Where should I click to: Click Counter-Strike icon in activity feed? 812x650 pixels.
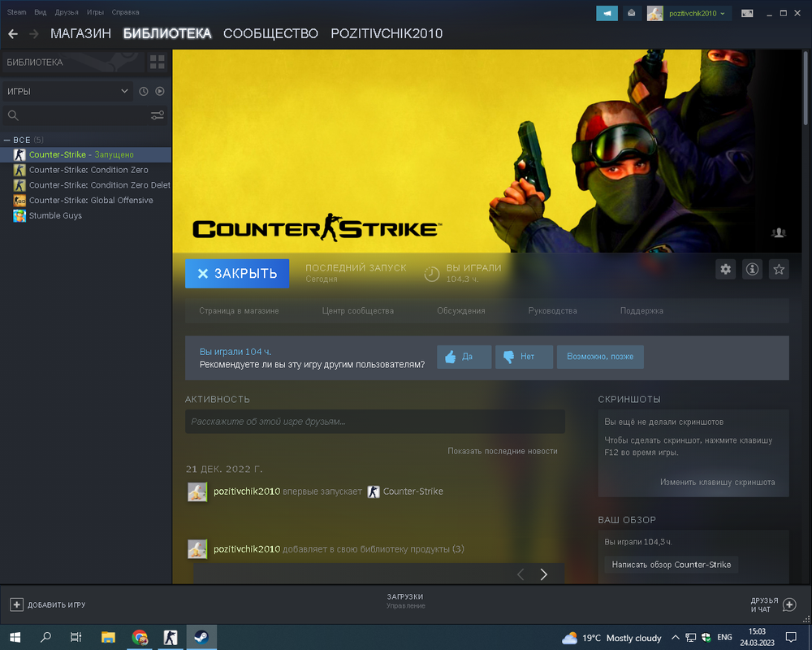pyautogui.click(x=374, y=492)
